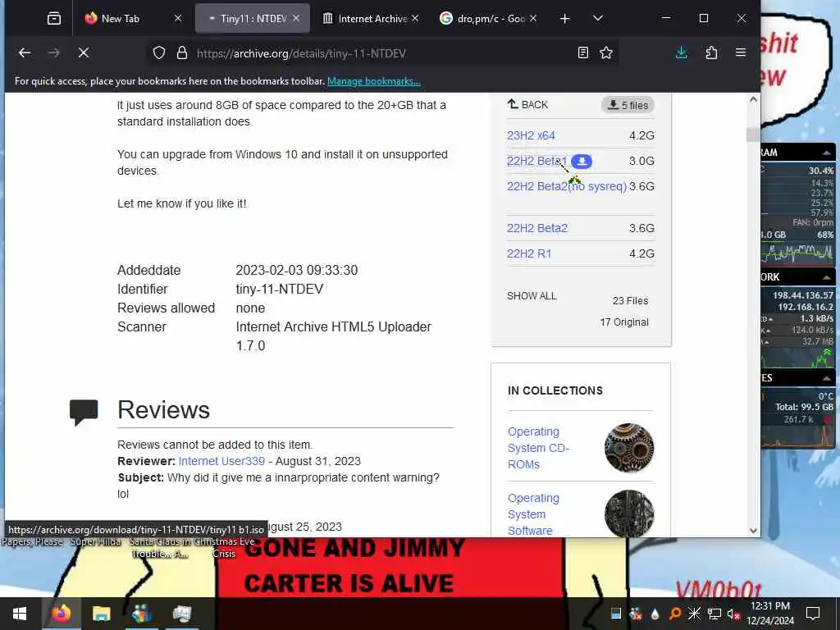Go back to previous page
Viewport: 840px width, 630px height.
click(25, 52)
